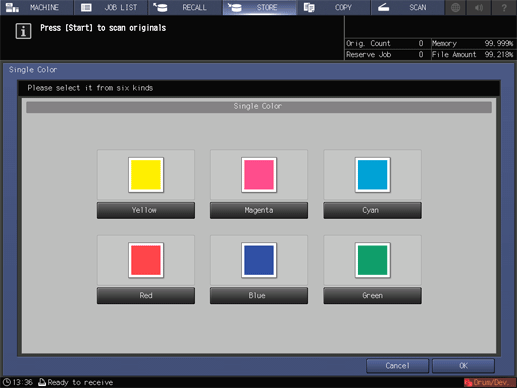Click the Drum/Dev. warning indicator
The width and height of the screenshot is (517, 388).
(489, 382)
